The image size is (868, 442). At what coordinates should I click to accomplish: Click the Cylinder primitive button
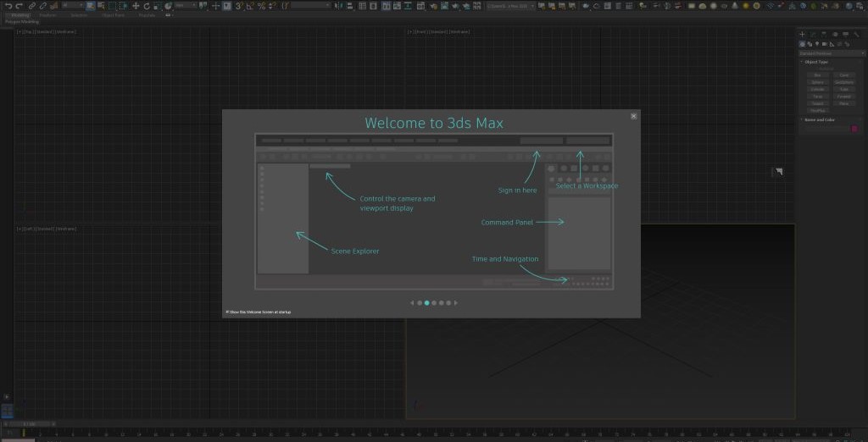[x=818, y=89]
